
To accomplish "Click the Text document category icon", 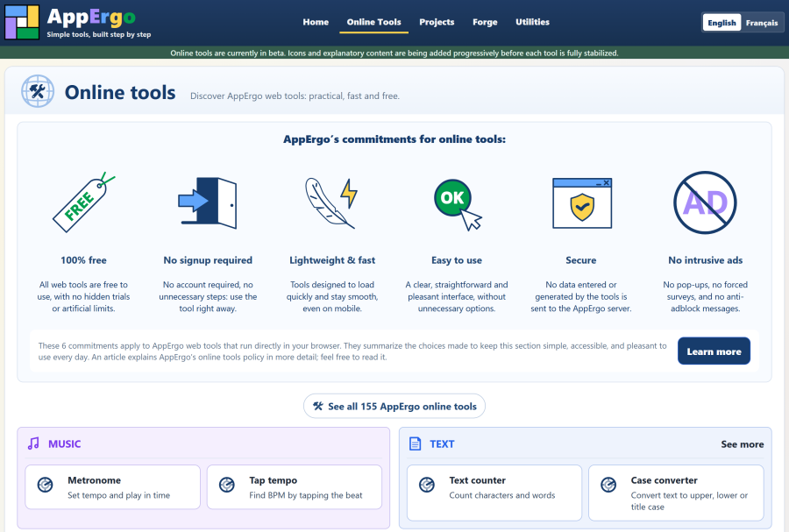I will pyautogui.click(x=416, y=443).
